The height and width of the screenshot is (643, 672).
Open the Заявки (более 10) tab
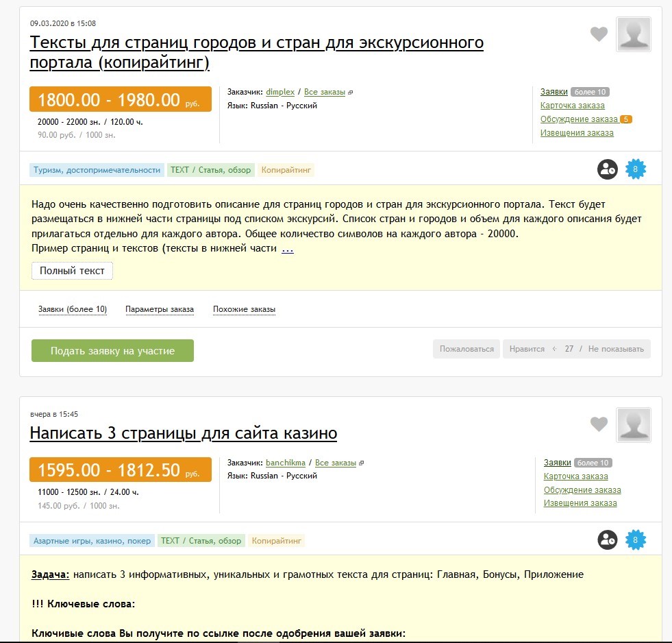click(73, 310)
